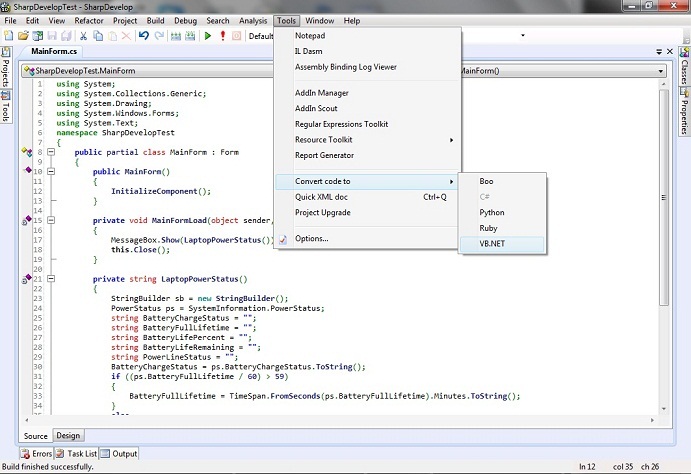Open the SharpDevelopTest.MainForm class dropdown

[148, 70]
